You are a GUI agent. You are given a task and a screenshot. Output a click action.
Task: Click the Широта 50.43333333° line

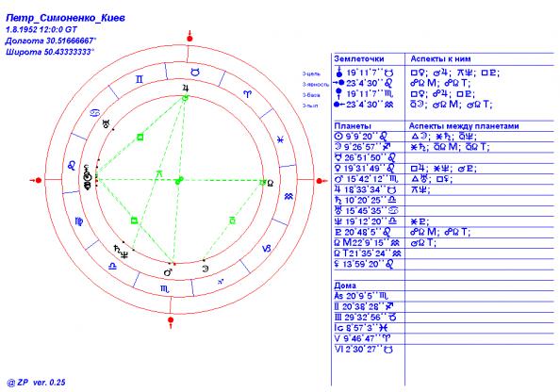50,52
